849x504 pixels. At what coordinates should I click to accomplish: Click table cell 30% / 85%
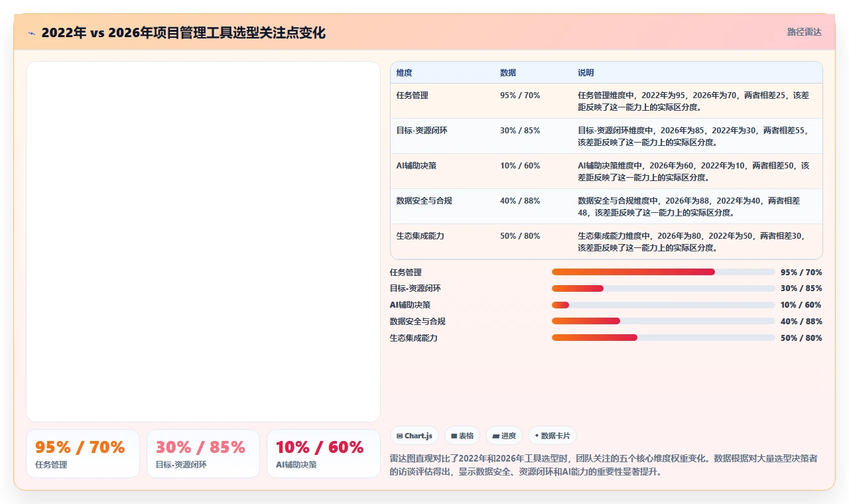[x=520, y=131]
